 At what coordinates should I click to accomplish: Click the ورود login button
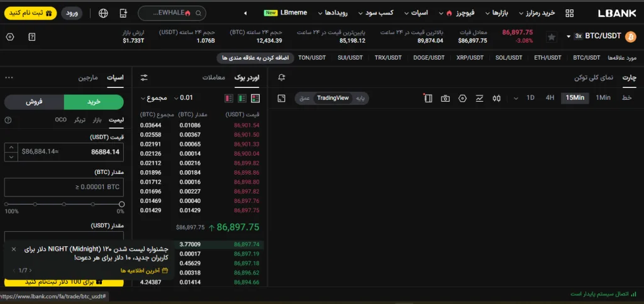coord(74,13)
